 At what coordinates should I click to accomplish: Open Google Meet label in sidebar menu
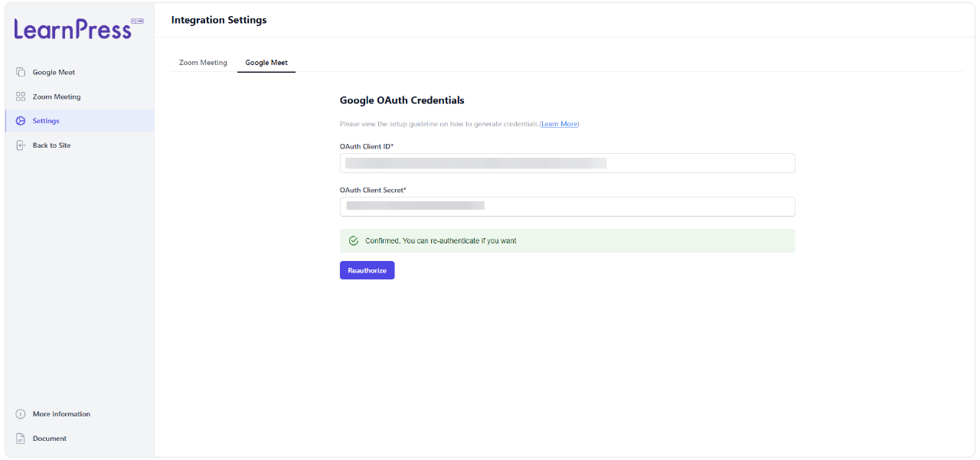[x=54, y=72]
